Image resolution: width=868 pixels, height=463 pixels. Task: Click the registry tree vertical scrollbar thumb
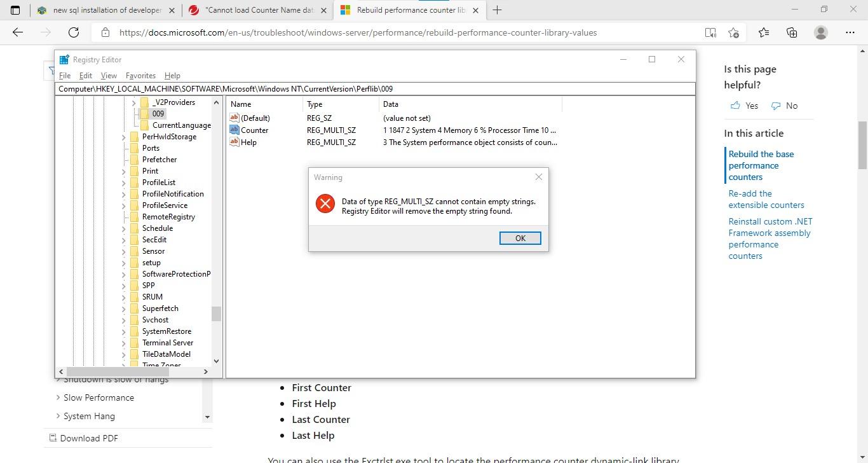pos(217,314)
